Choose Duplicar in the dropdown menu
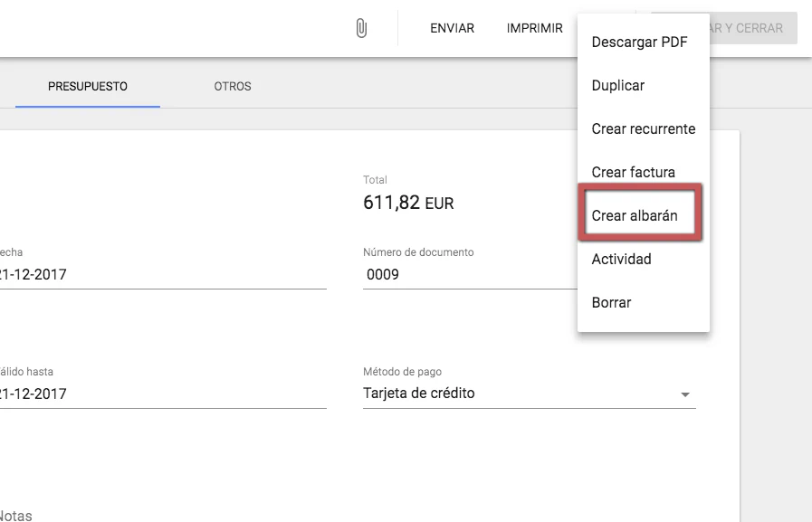Screen dimensions: 812x522 pyautogui.click(x=618, y=86)
